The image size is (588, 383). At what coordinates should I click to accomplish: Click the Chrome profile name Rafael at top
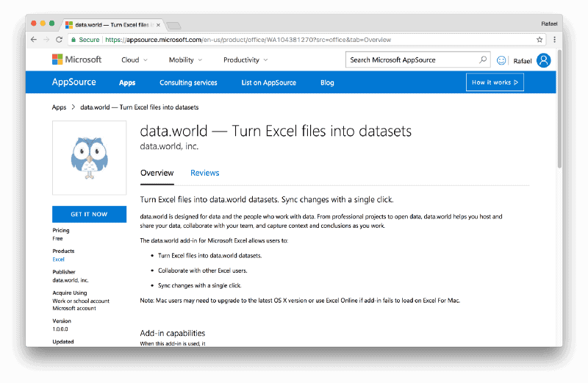(x=549, y=24)
